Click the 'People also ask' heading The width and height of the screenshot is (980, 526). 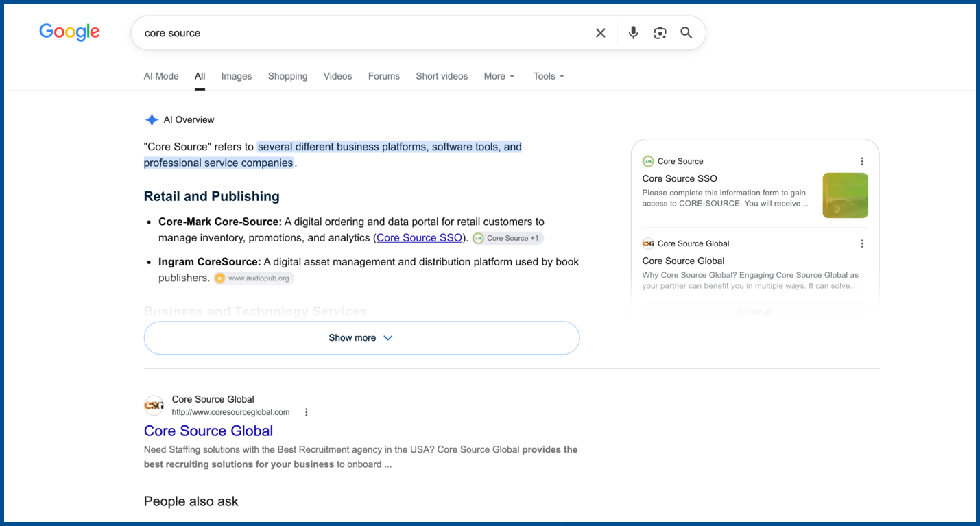(x=191, y=501)
